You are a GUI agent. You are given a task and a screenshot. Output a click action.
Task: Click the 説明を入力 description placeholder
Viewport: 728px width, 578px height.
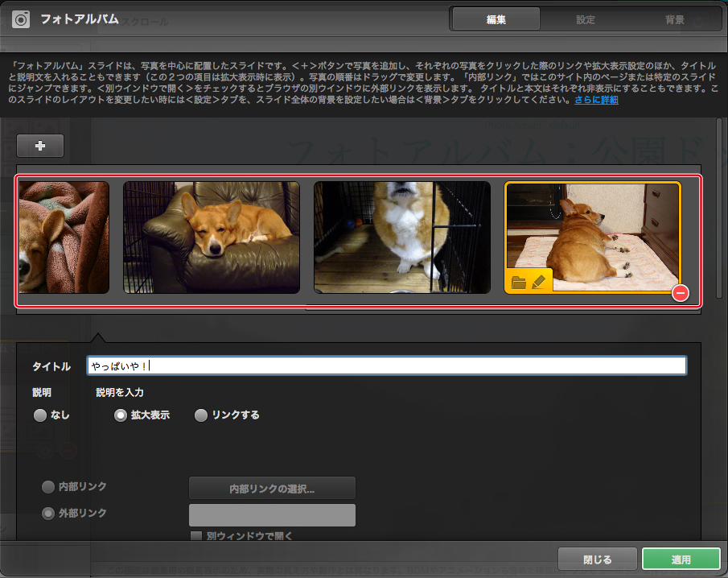120,392
